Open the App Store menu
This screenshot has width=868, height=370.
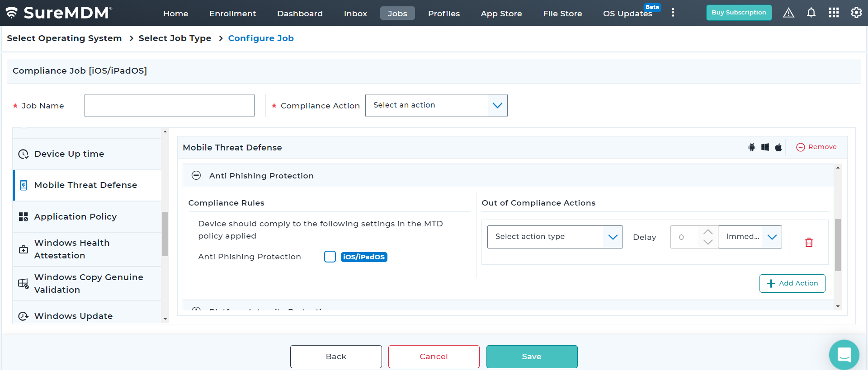coord(501,14)
